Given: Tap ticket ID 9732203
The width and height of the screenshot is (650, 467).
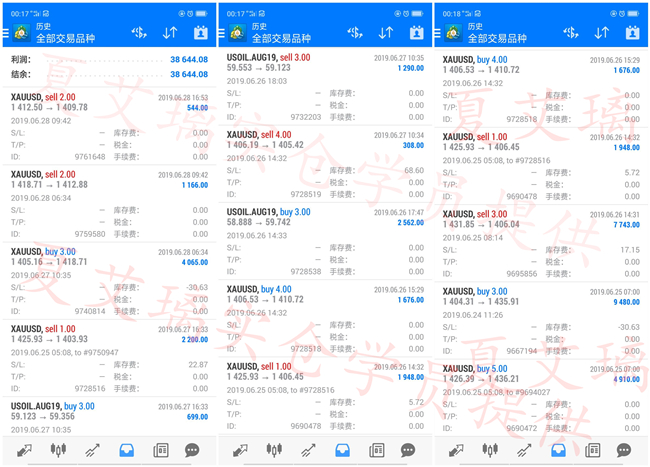Looking at the screenshot, I should tap(306, 117).
